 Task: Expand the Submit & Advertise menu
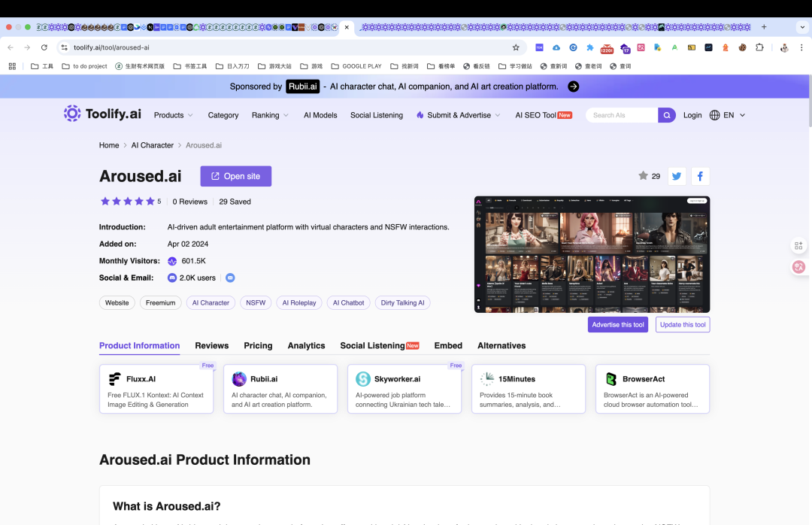(x=459, y=115)
